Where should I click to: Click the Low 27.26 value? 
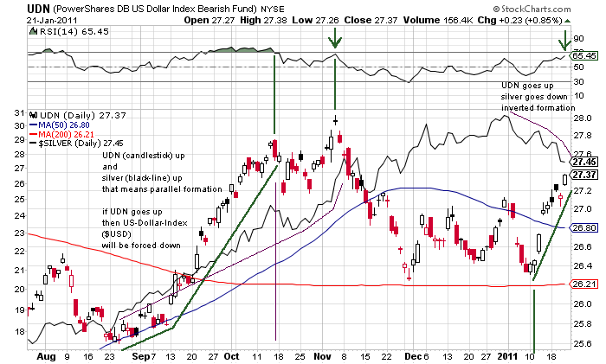(315, 20)
